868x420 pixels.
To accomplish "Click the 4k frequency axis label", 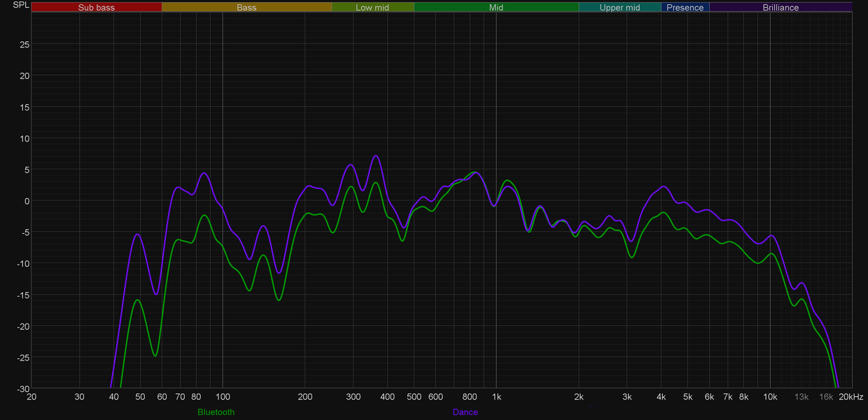I will pos(661,397).
